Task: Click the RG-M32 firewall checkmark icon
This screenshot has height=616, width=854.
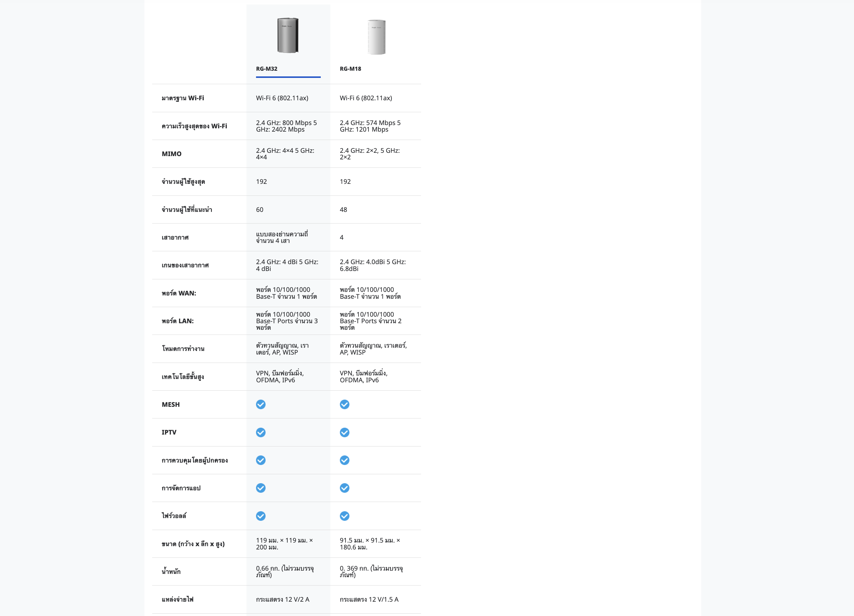Action: 260,516
